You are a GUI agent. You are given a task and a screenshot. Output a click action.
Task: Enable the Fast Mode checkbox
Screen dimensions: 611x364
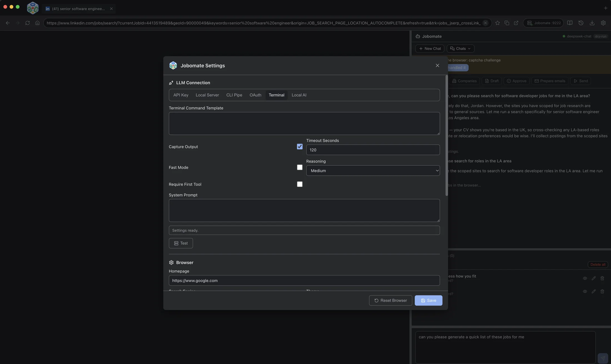(x=300, y=167)
